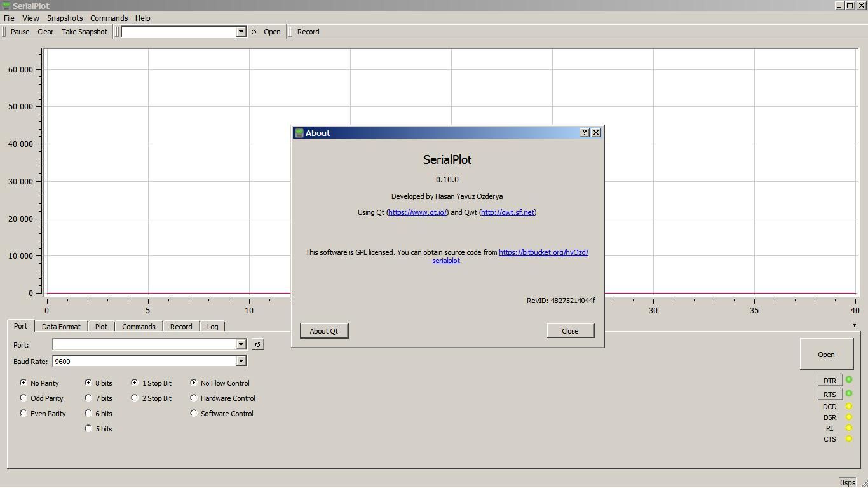Click the DTR green LED indicator

(848, 380)
